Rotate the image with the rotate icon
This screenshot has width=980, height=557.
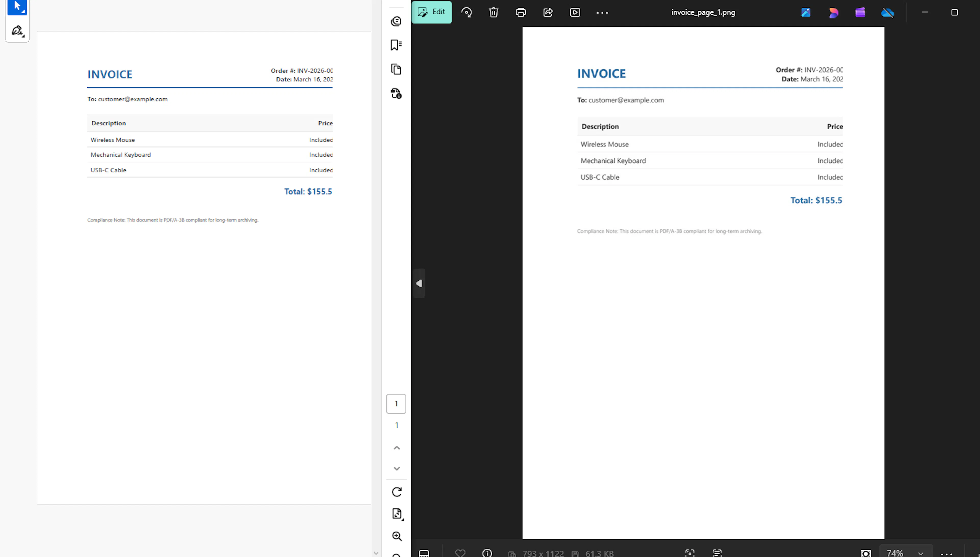click(x=466, y=12)
